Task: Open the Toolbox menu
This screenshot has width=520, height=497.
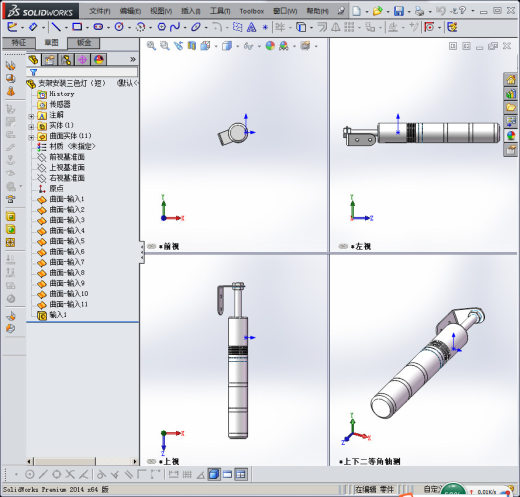Action: pyautogui.click(x=252, y=11)
